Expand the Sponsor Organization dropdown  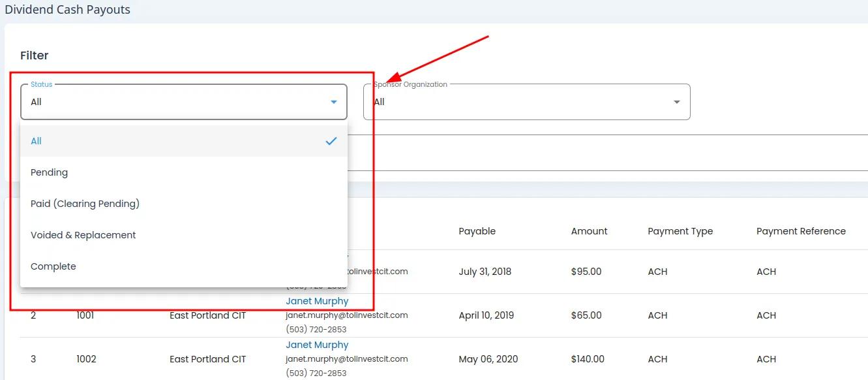pos(526,102)
